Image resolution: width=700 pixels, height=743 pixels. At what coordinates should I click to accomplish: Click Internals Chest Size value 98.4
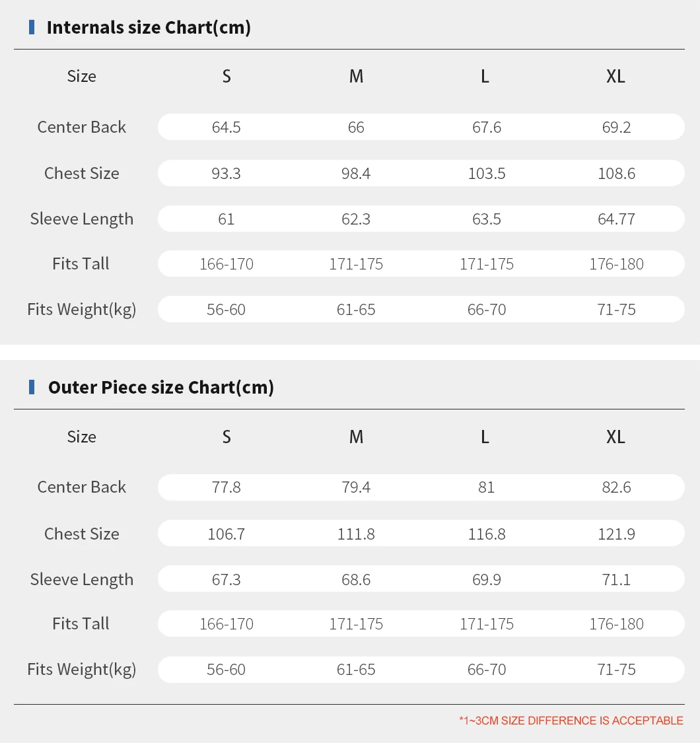tap(356, 174)
